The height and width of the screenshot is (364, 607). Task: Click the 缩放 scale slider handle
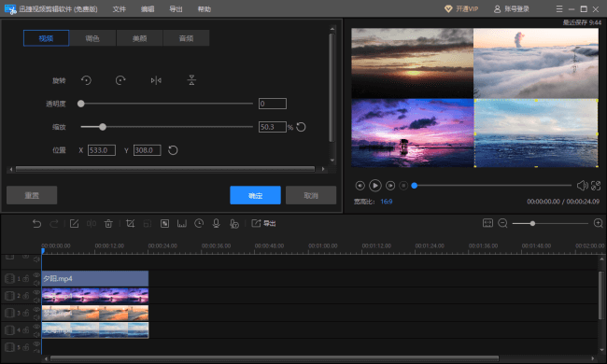[103, 127]
